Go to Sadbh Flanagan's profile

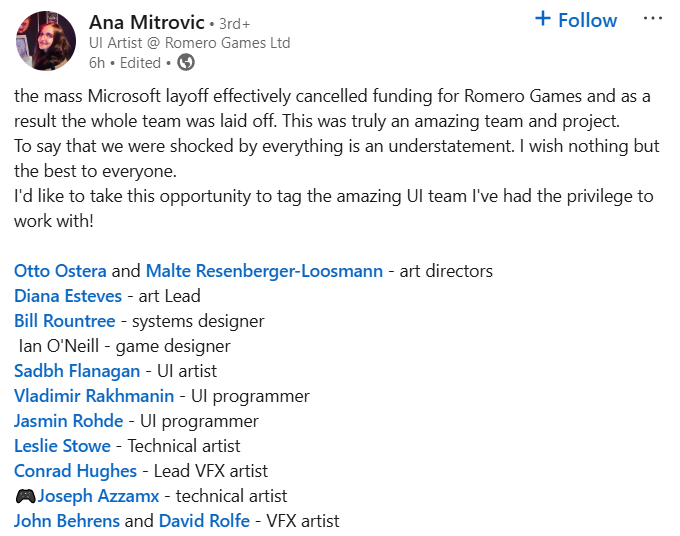(77, 371)
